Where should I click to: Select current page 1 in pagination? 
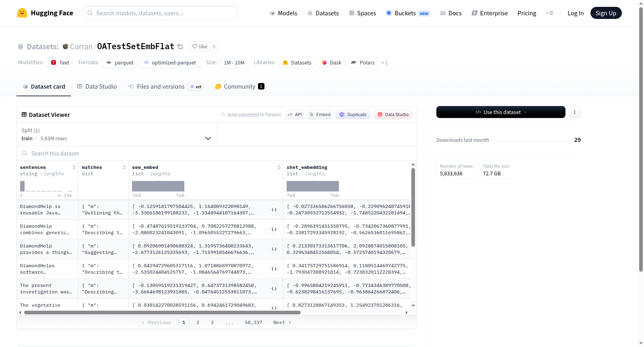[184, 322]
